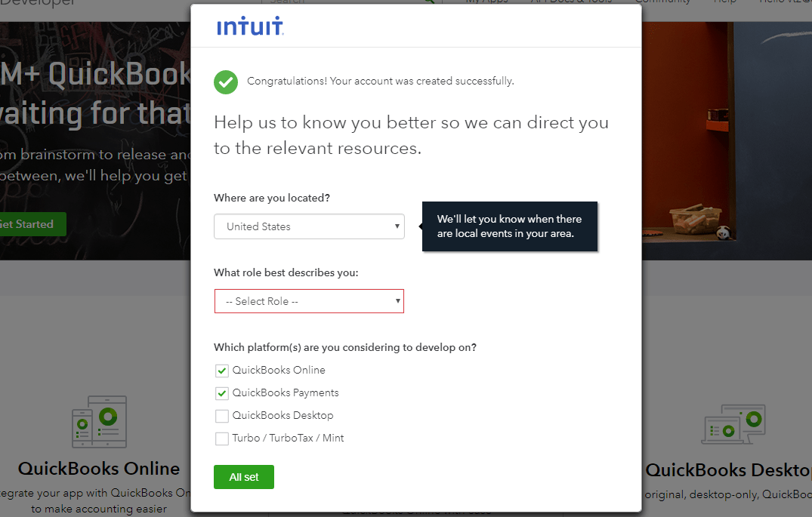
Task: Check Turbo / TurboTax / Mint option
Action: [x=221, y=439]
